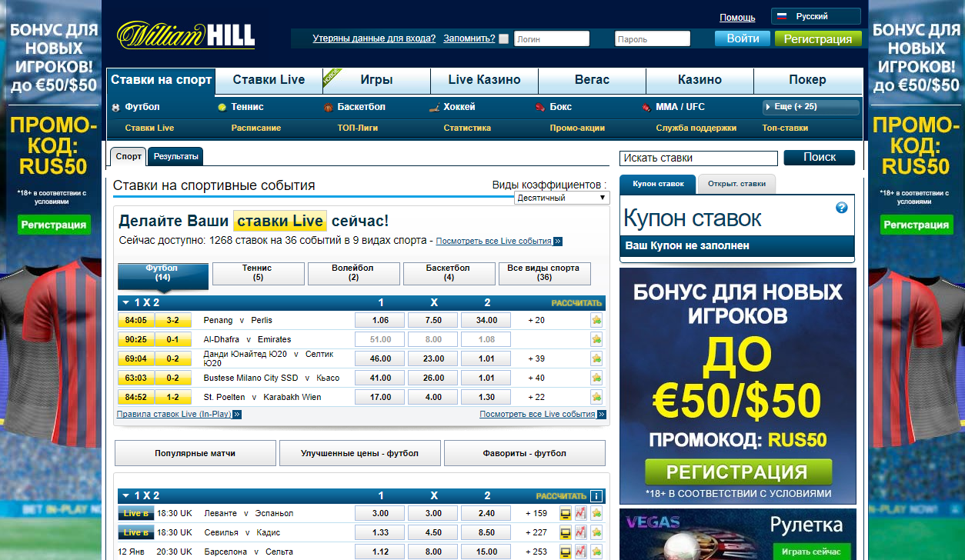Viewport: 965px width, 560px height.
Task: Expand the Еще (+ 25) sports menu
Action: 810,107
